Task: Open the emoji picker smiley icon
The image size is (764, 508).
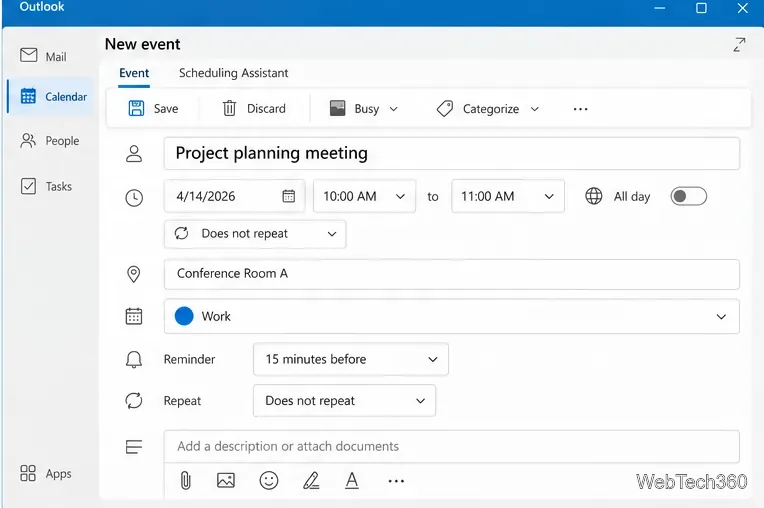Action: 268,481
